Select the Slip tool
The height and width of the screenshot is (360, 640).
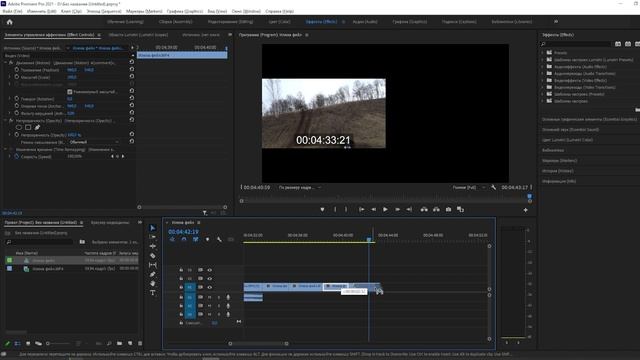click(153, 265)
